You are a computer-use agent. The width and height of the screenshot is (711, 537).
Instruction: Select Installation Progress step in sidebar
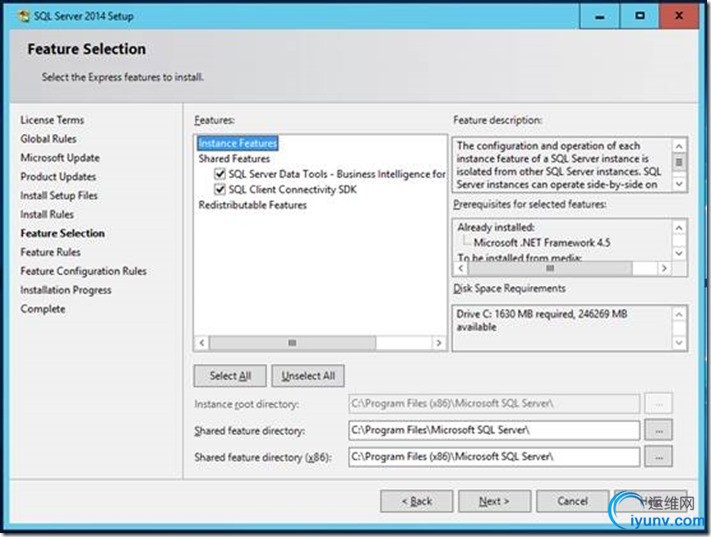pos(66,290)
